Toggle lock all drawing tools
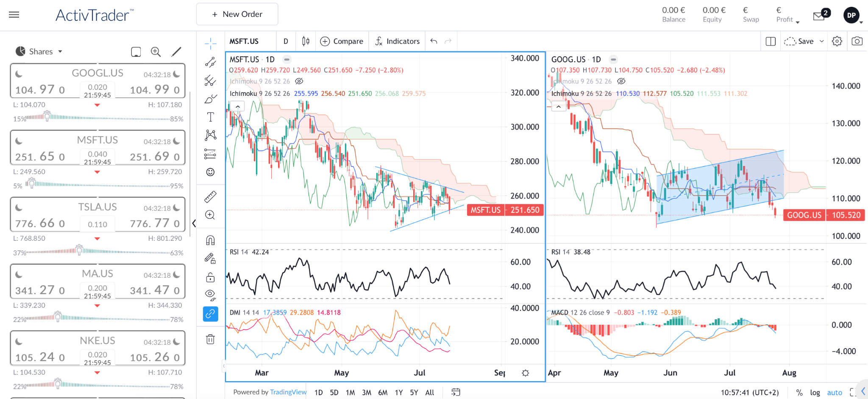 [x=210, y=277]
